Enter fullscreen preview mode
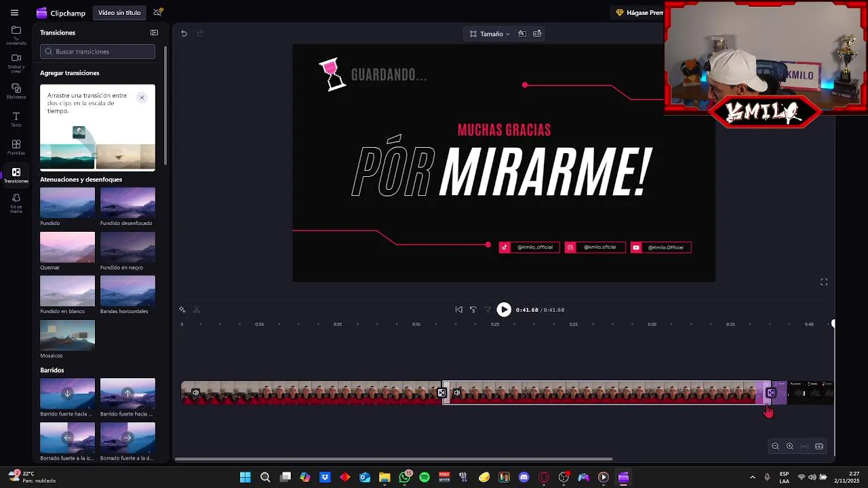 [x=824, y=282]
